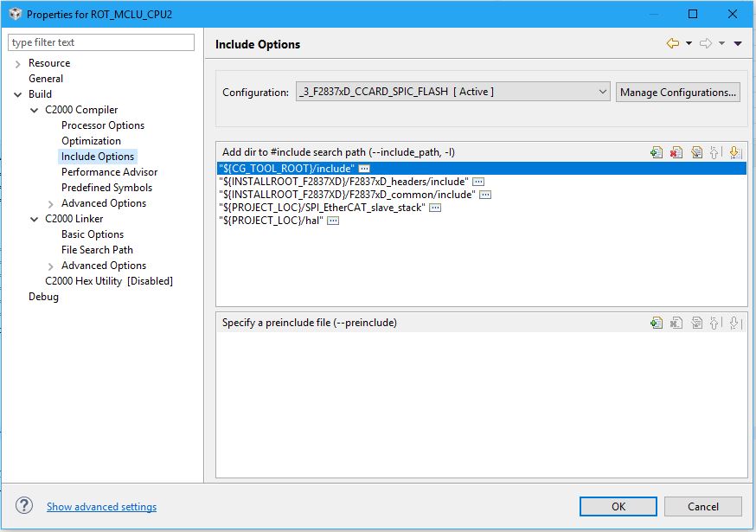Click the back navigation arrow icon
The width and height of the screenshot is (756, 532).
(x=672, y=43)
